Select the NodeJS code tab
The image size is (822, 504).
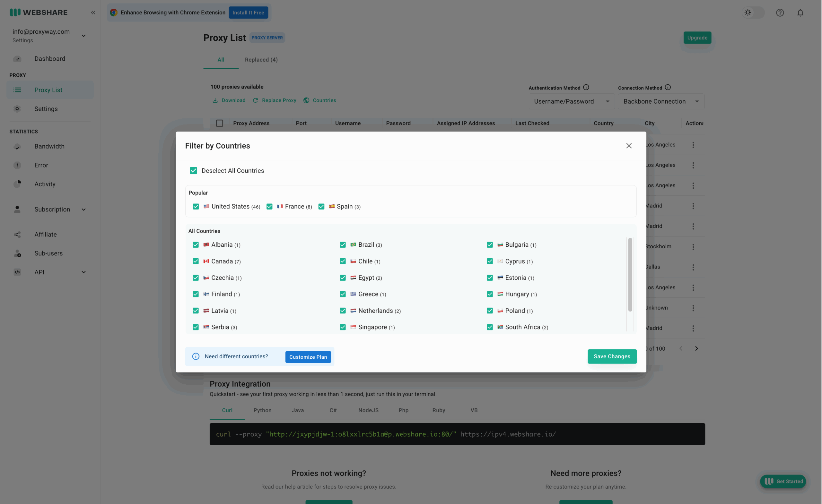click(368, 410)
